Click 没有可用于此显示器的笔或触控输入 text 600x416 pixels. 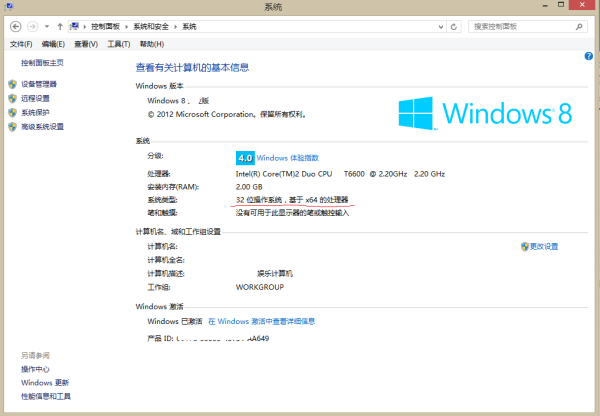click(292, 213)
